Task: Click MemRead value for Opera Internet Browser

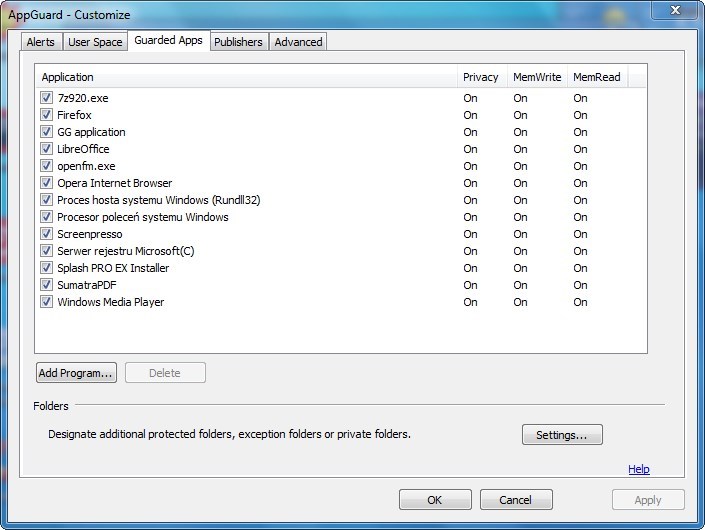Action: [580, 183]
